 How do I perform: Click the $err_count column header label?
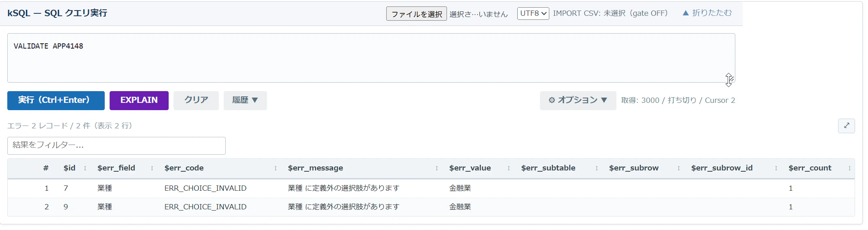(810, 168)
